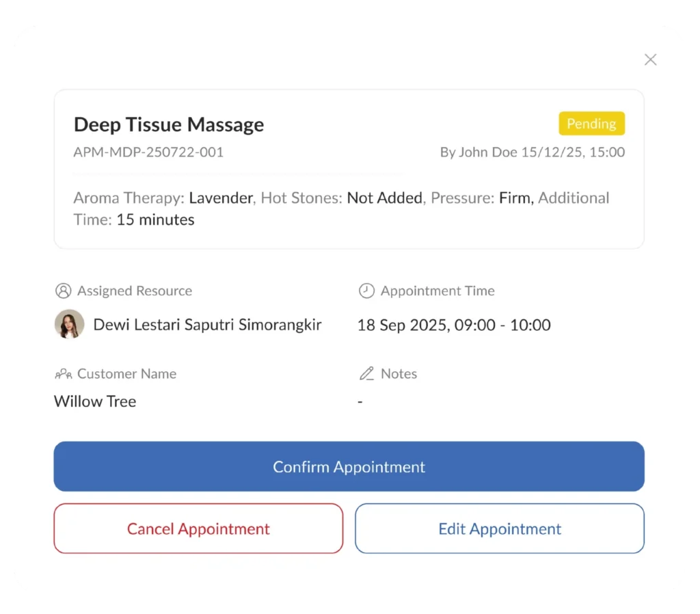Click the customer name Willow Tree
Viewport: 700px width, 614px height.
coord(95,401)
